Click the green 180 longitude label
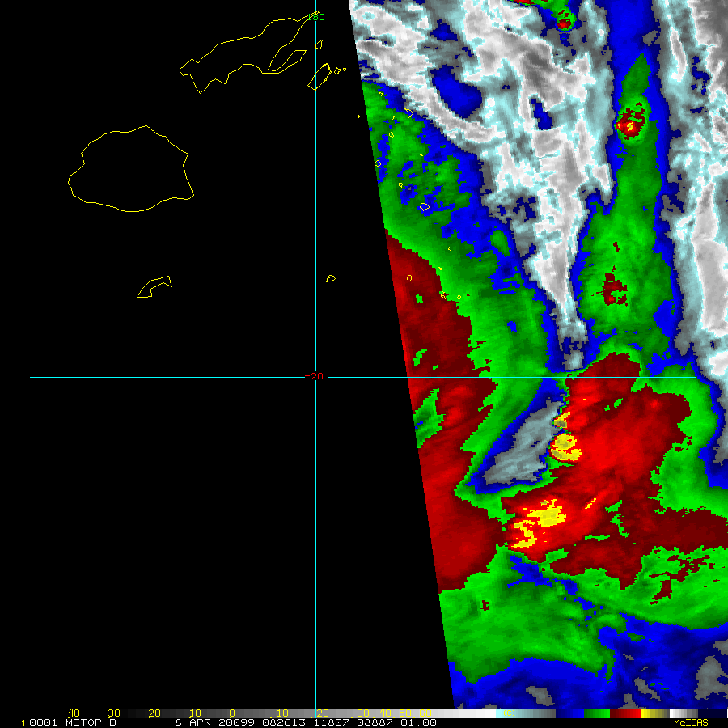 (x=315, y=17)
